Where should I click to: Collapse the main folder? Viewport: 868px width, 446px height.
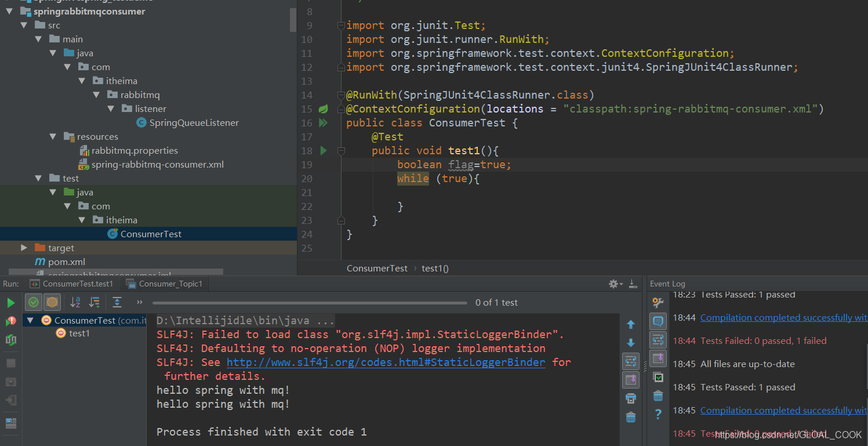[x=38, y=39]
